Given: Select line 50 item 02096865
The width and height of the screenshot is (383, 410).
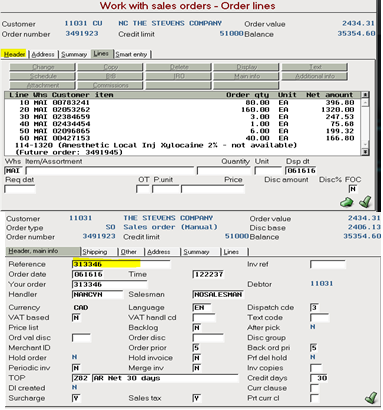Looking at the screenshot, I should click(183, 131).
